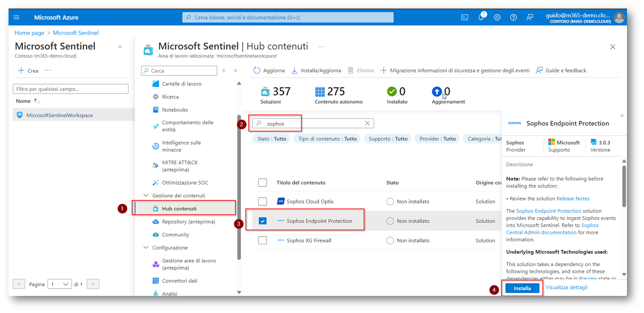Collapse Gestione dei contenuti section
Image resolution: width=644 pixels, height=313 pixels.
click(x=146, y=196)
